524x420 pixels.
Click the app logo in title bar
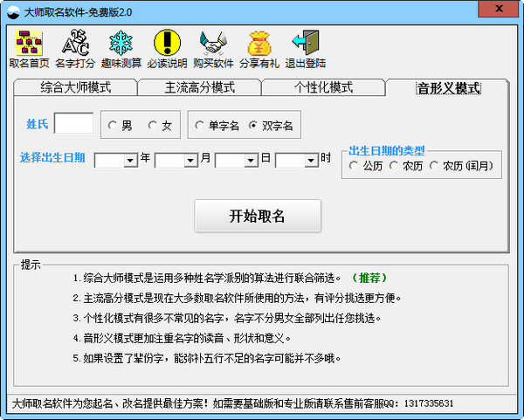click(x=13, y=12)
